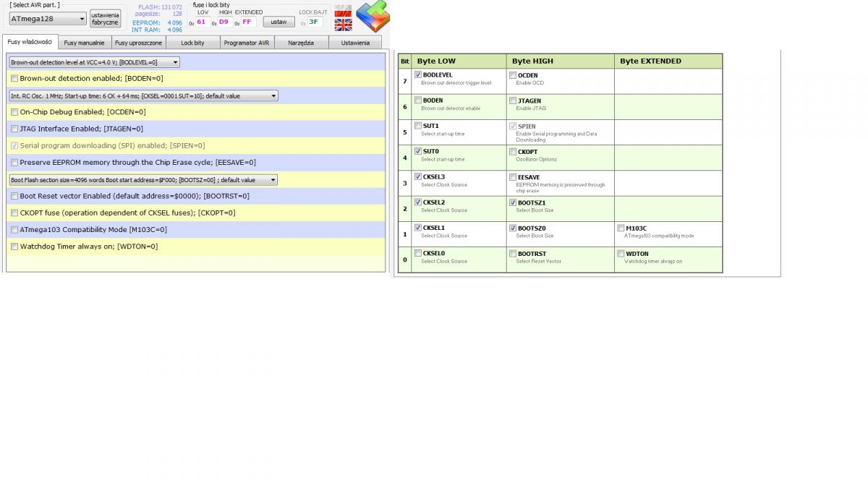The image size is (868, 488).
Task: Switch language to English UK flag
Action: coord(343,25)
